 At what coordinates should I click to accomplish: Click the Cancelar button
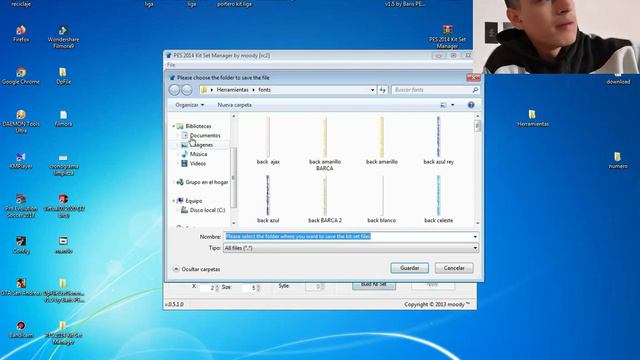454,268
